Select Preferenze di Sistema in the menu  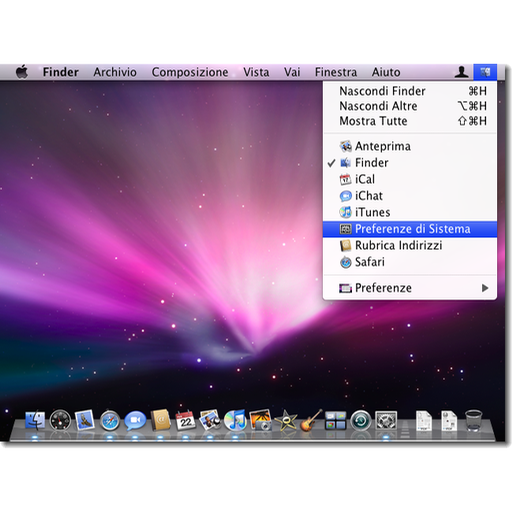pyautogui.click(x=410, y=229)
